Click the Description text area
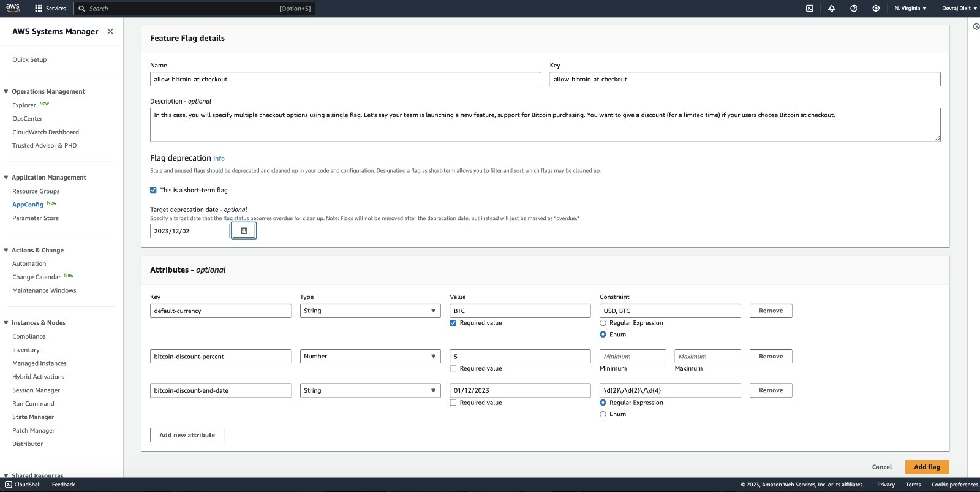Viewport: 980px width, 492px height. tap(545, 124)
